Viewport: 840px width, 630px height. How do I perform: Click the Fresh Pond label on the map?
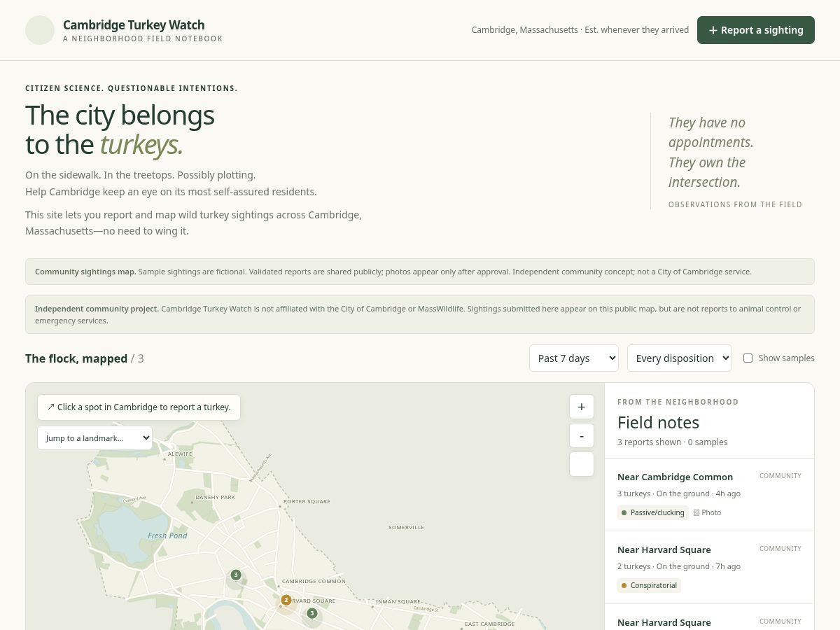[167, 535]
